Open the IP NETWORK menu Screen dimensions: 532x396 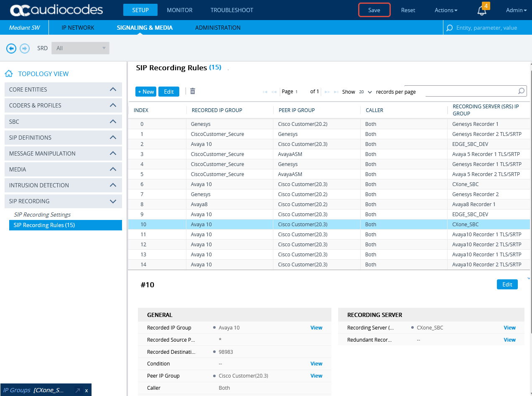(x=78, y=28)
